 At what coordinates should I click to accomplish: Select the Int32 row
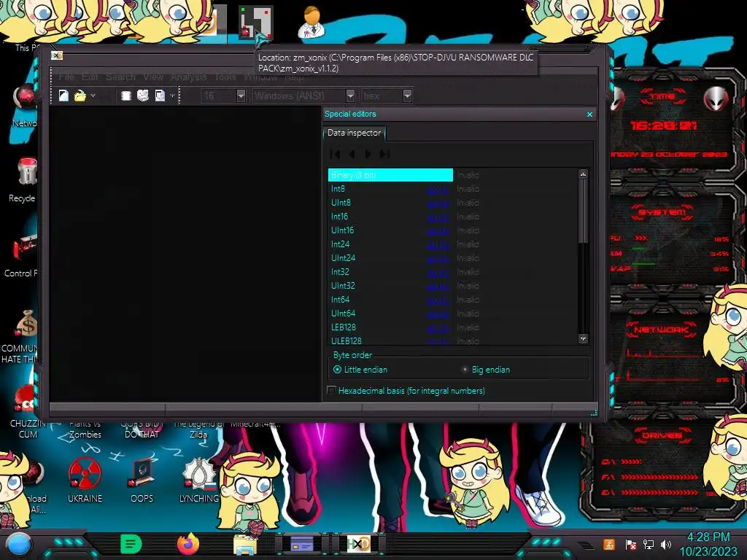tap(452, 271)
